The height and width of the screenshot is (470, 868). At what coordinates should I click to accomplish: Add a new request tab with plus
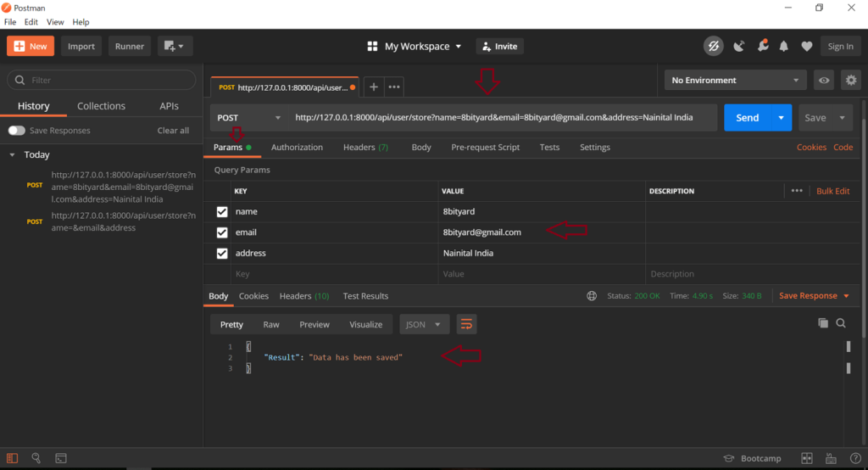pyautogui.click(x=373, y=87)
